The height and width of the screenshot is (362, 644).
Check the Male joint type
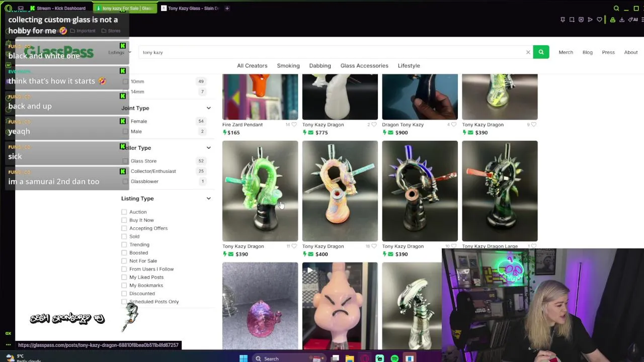pos(125,131)
